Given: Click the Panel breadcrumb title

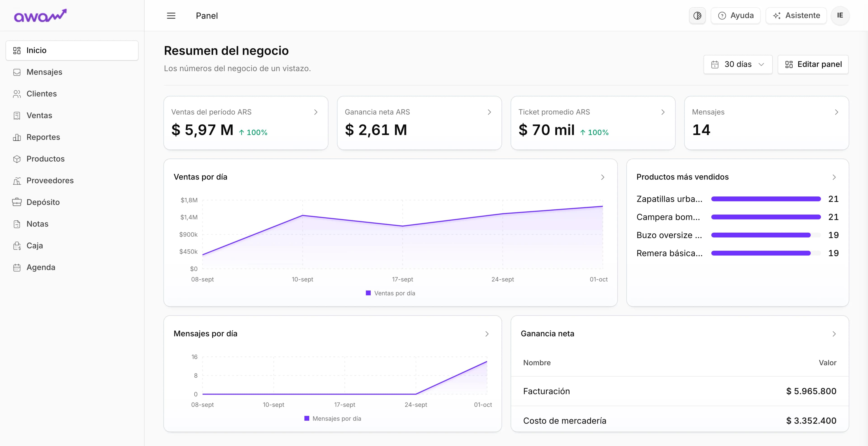Looking at the screenshot, I should point(207,16).
